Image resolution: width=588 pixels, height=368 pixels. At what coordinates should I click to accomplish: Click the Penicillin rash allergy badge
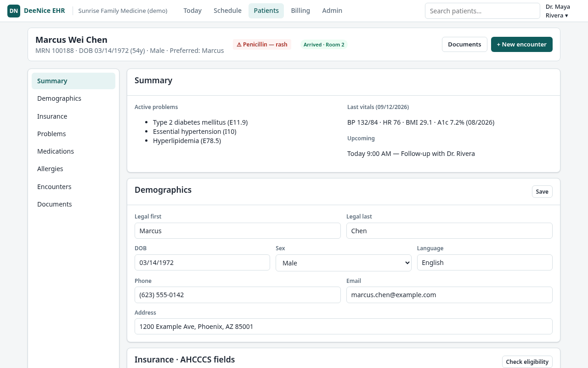262,45
